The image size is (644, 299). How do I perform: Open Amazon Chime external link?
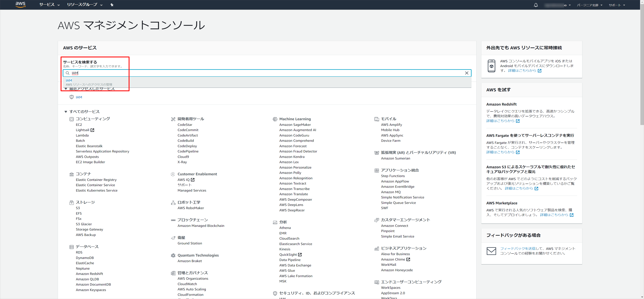(x=395, y=259)
